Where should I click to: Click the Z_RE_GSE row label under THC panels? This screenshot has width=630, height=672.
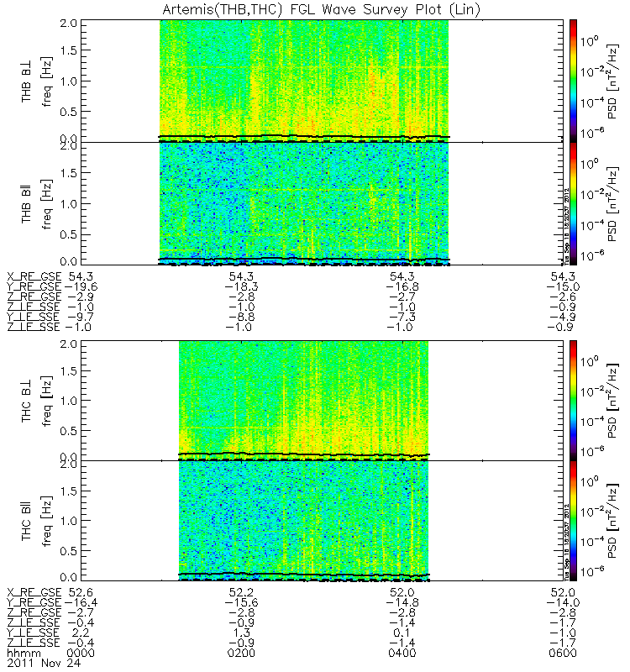(x=34, y=613)
